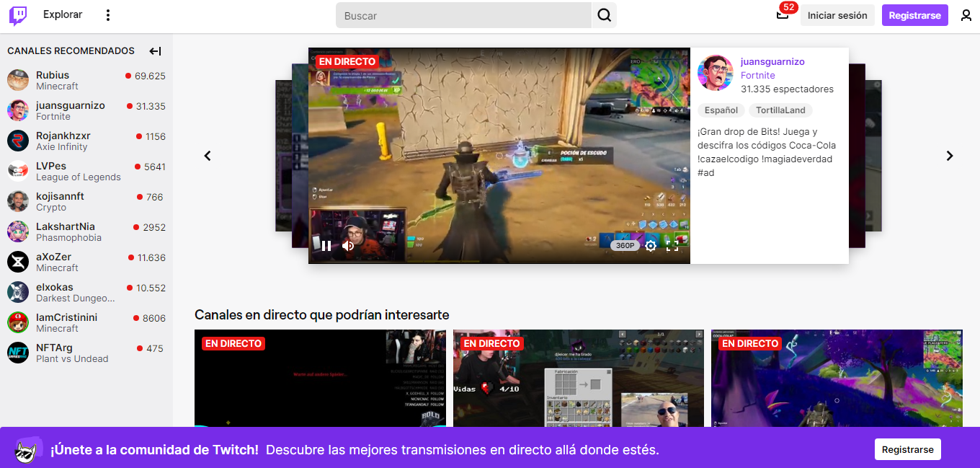The height and width of the screenshot is (468, 980).
Task: Open the notifications inbox with 52 badge
Action: coord(783,14)
